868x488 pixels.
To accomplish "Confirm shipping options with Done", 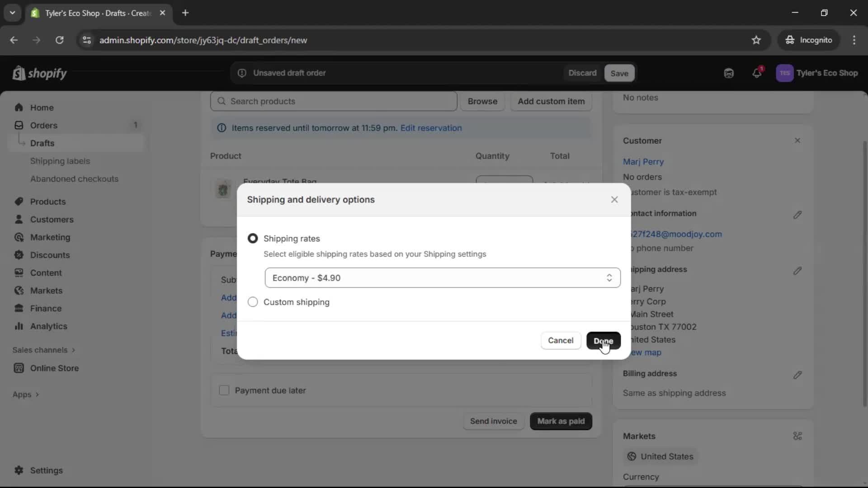I will click(604, 341).
